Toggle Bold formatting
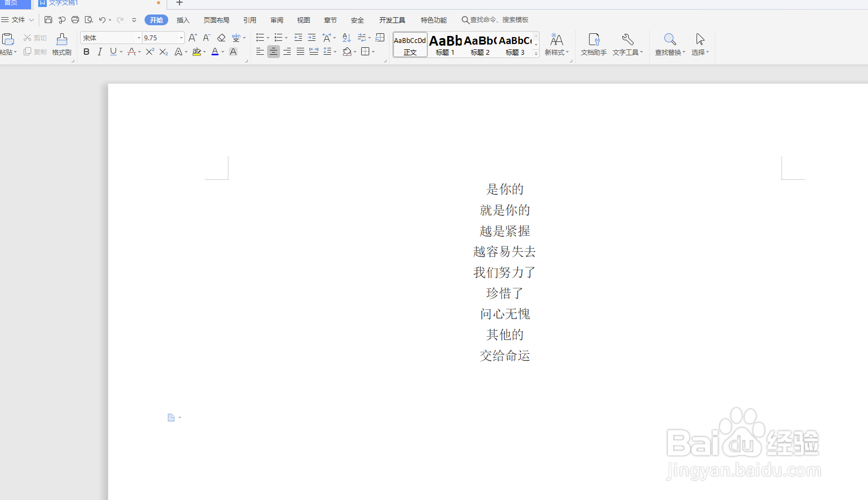Image resolution: width=868 pixels, height=500 pixels. click(x=86, y=52)
